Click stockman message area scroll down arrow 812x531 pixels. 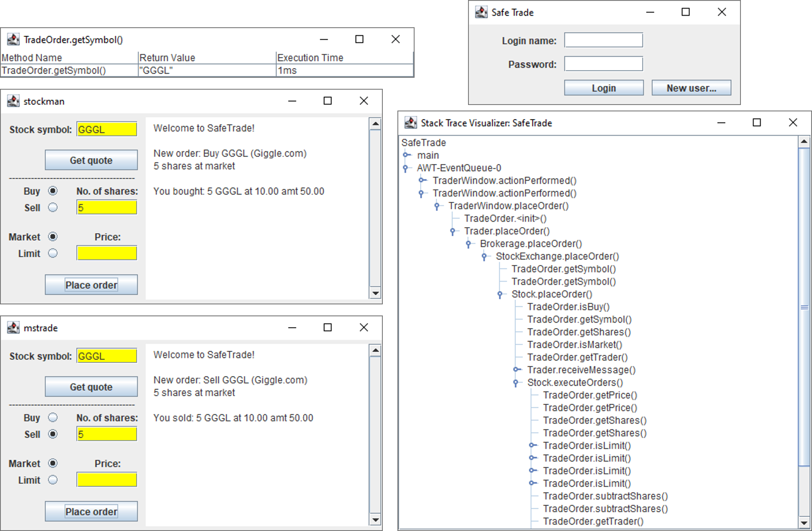(375, 293)
